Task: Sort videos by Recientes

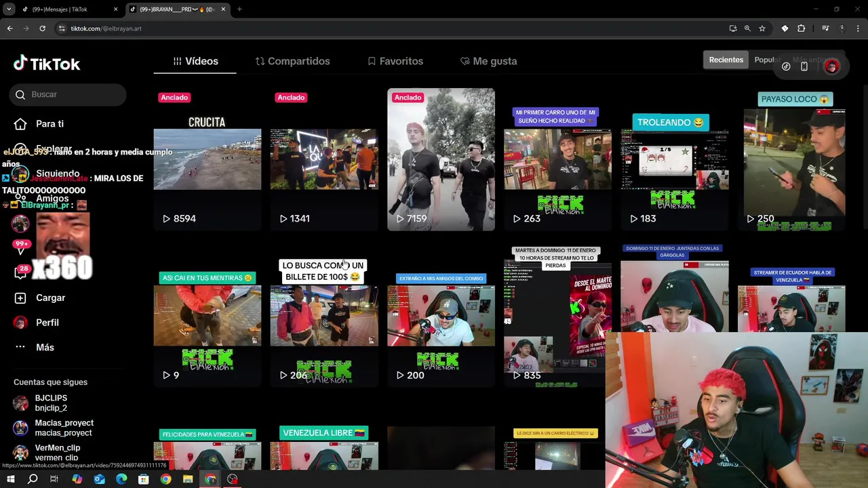Action: coord(726,60)
